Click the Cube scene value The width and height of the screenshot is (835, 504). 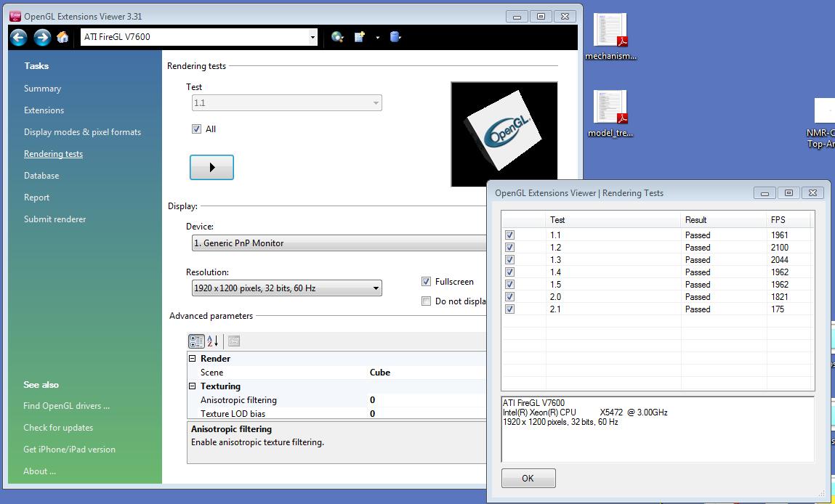(379, 373)
